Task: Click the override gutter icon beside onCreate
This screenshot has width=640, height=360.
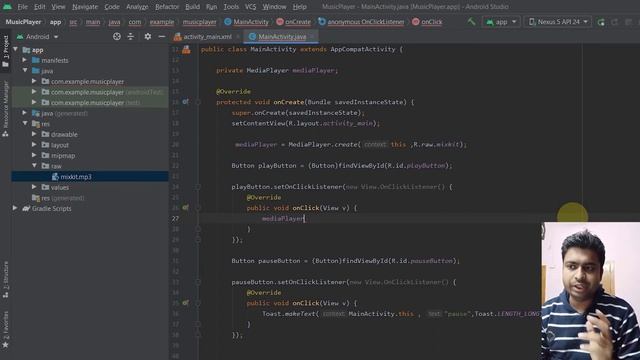Action: coord(186,102)
